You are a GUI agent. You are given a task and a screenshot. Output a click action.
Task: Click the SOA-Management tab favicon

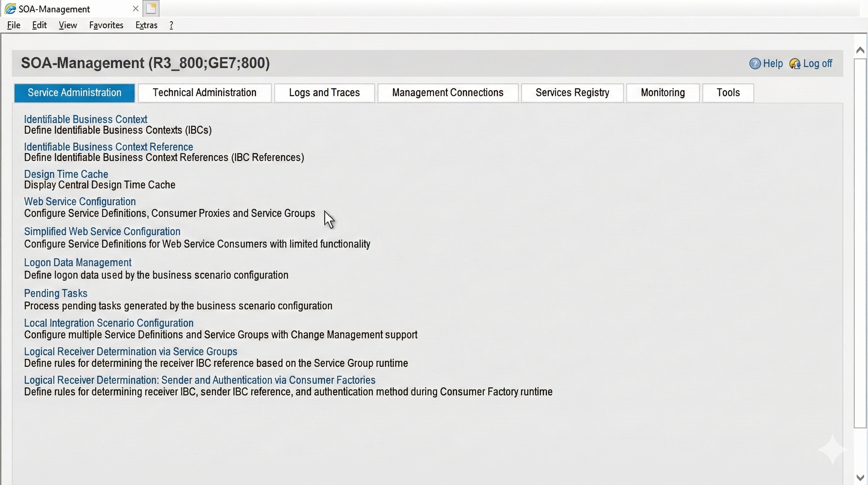pyautogui.click(x=10, y=9)
